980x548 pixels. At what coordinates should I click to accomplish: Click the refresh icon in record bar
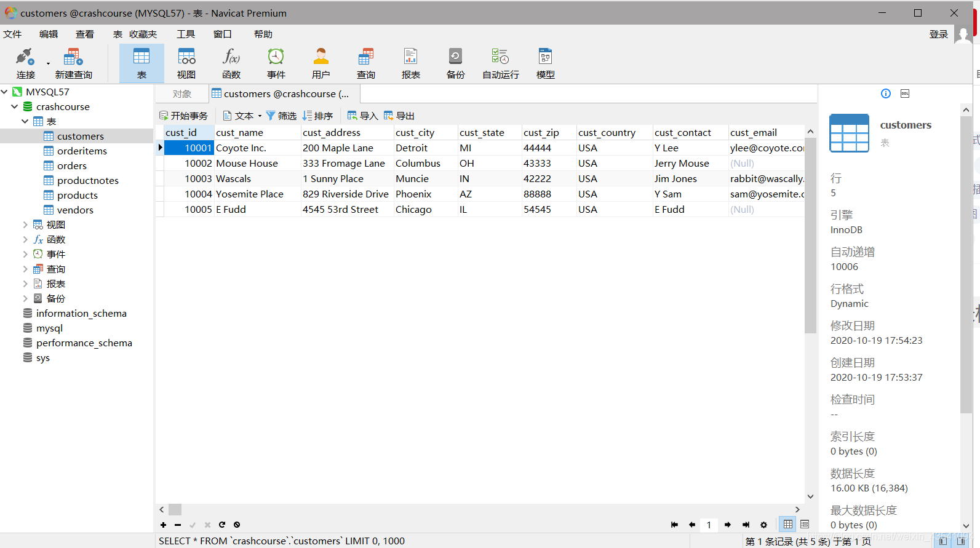[222, 525]
